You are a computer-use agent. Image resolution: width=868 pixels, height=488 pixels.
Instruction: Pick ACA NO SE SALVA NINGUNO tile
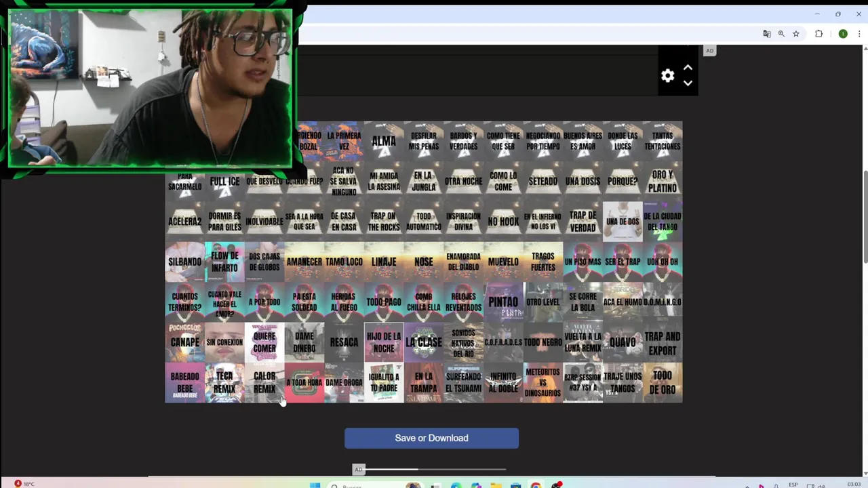point(344,181)
